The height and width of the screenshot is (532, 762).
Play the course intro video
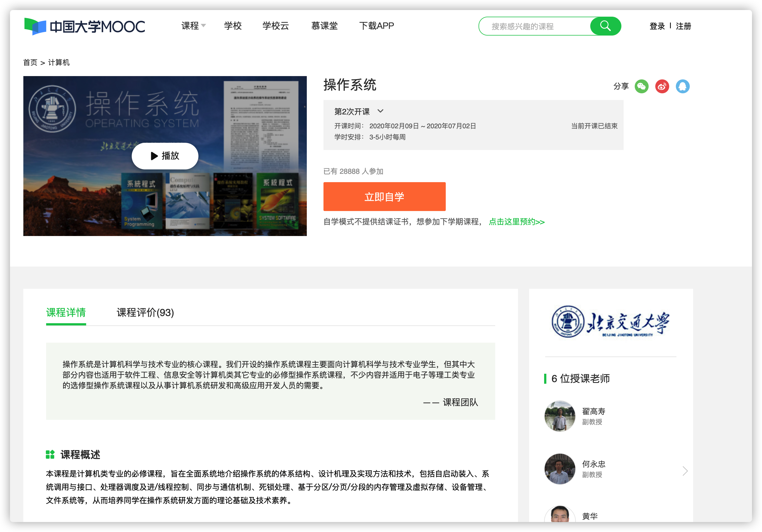(165, 156)
